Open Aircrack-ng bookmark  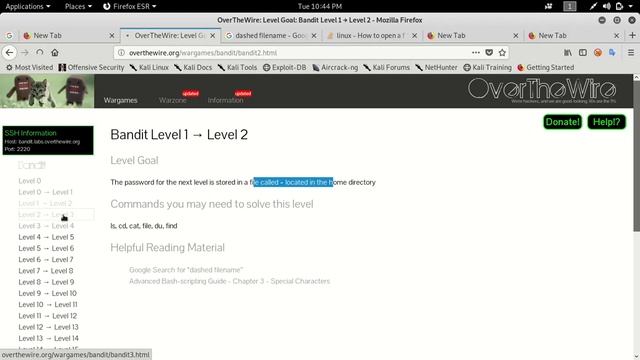[x=335, y=67]
